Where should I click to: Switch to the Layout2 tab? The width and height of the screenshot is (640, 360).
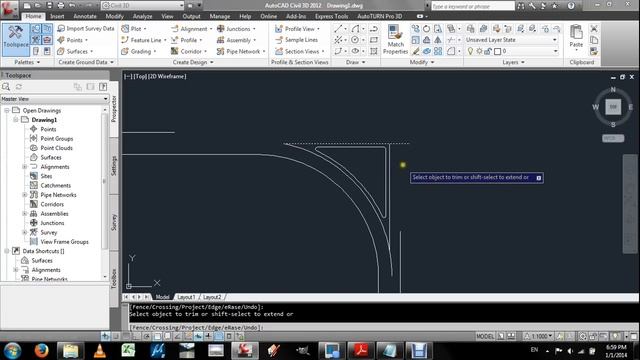tap(212, 297)
